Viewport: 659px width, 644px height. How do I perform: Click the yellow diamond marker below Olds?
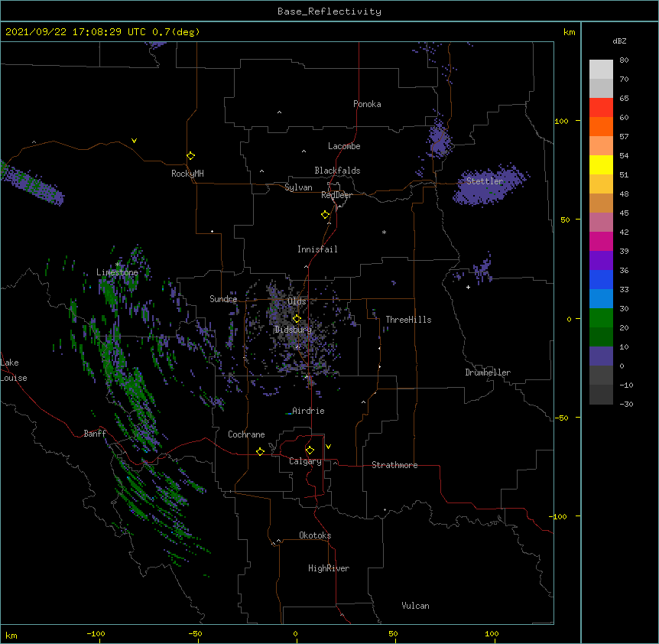[x=297, y=319]
